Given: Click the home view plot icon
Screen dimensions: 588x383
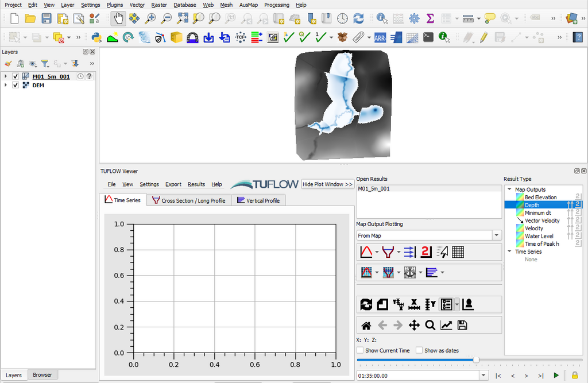Looking at the screenshot, I should pos(366,326).
